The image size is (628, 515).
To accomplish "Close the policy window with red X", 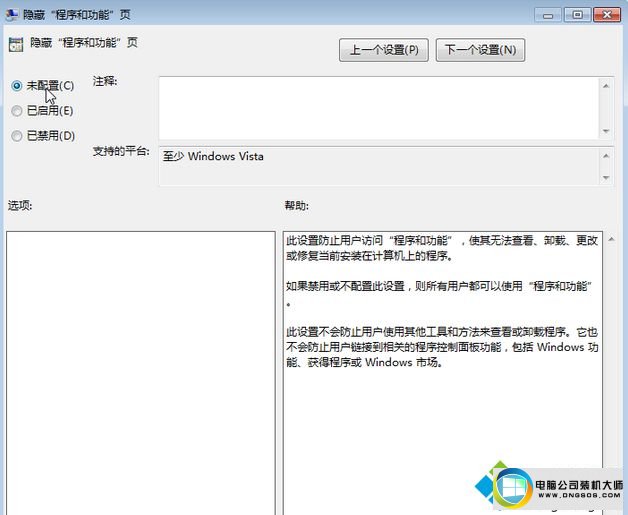I will tap(607, 15).
